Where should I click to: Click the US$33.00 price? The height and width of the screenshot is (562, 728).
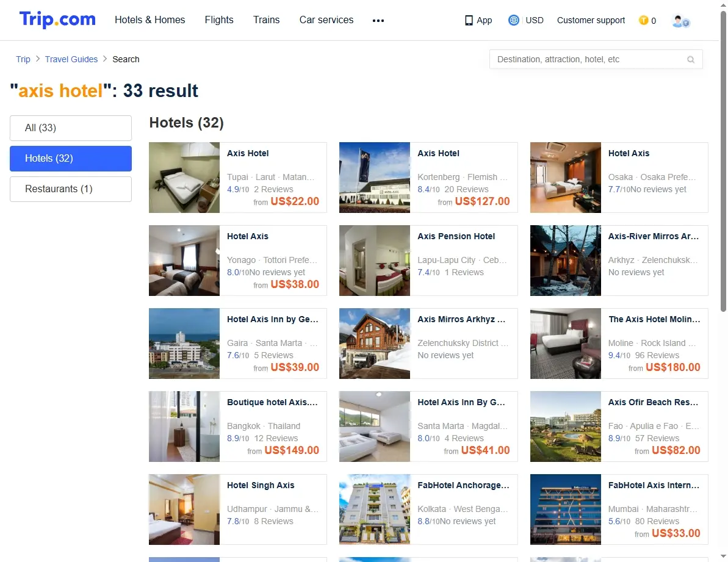click(x=676, y=534)
